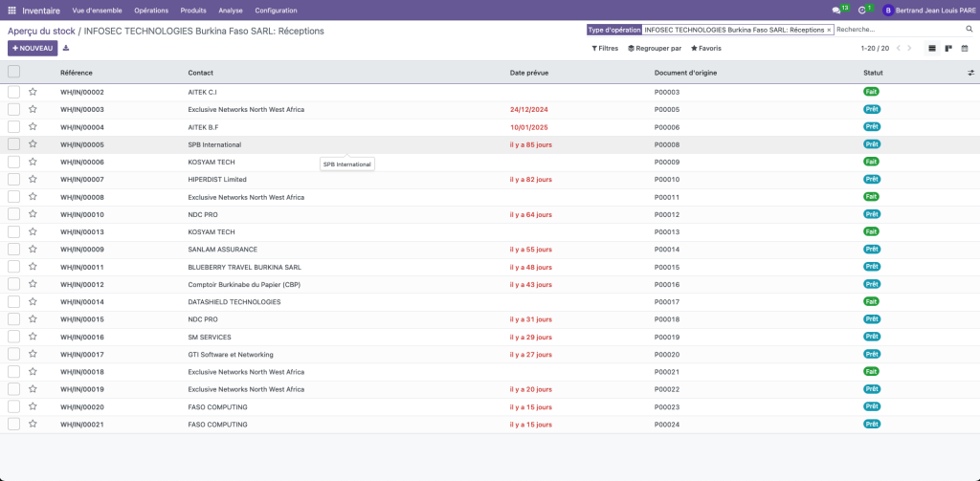Open the Regrouper par dropdown
Image resolution: width=980 pixels, height=481 pixels.
coord(655,48)
